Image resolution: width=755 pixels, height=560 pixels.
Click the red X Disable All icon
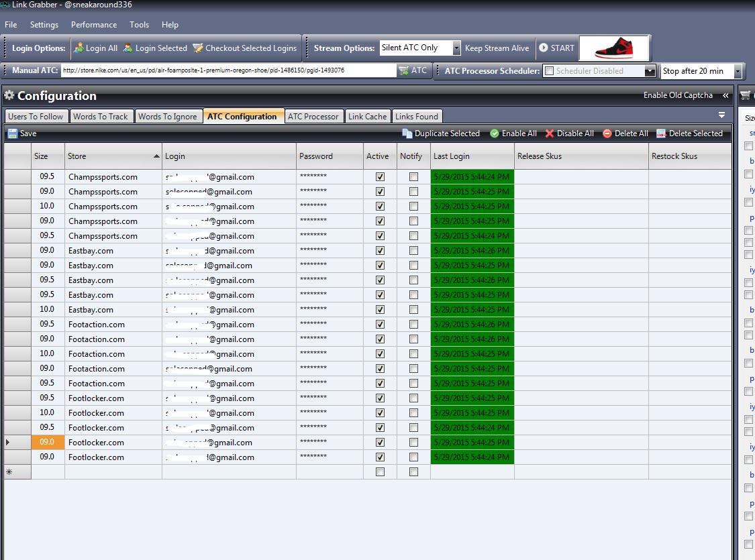(550, 133)
